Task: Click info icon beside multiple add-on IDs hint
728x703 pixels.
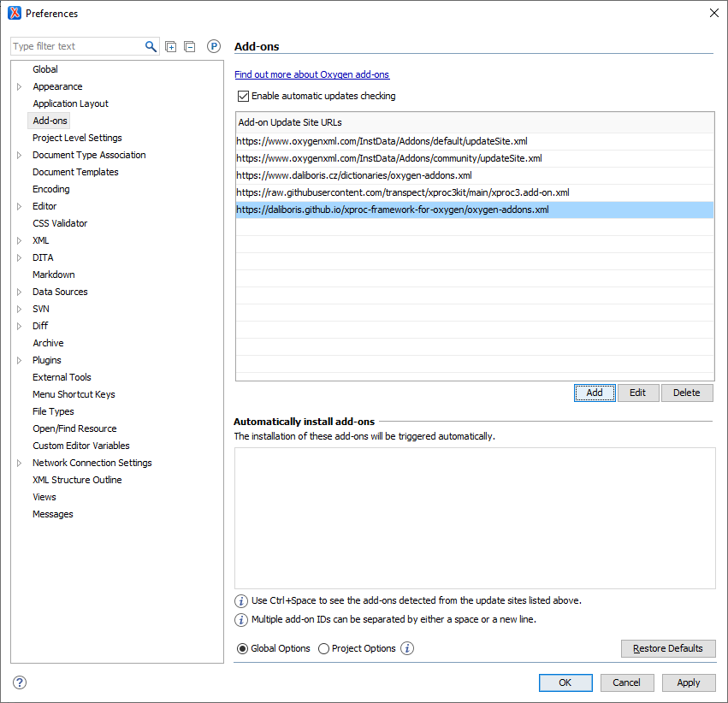Action: [x=241, y=619]
